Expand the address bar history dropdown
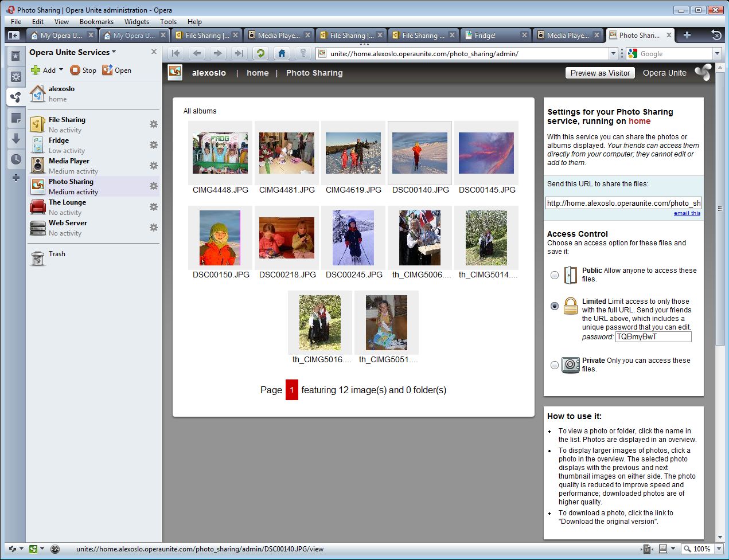 pyautogui.click(x=613, y=53)
